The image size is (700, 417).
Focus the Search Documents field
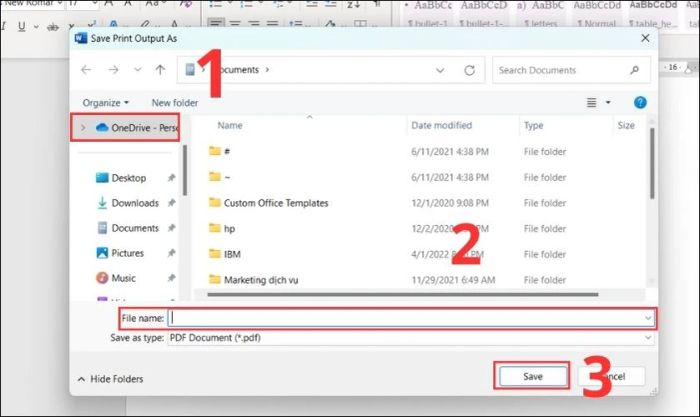coord(571,70)
